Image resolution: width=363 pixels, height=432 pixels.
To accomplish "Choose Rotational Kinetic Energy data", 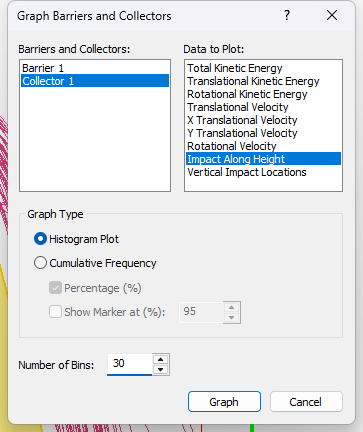I will tap(263, 94).
